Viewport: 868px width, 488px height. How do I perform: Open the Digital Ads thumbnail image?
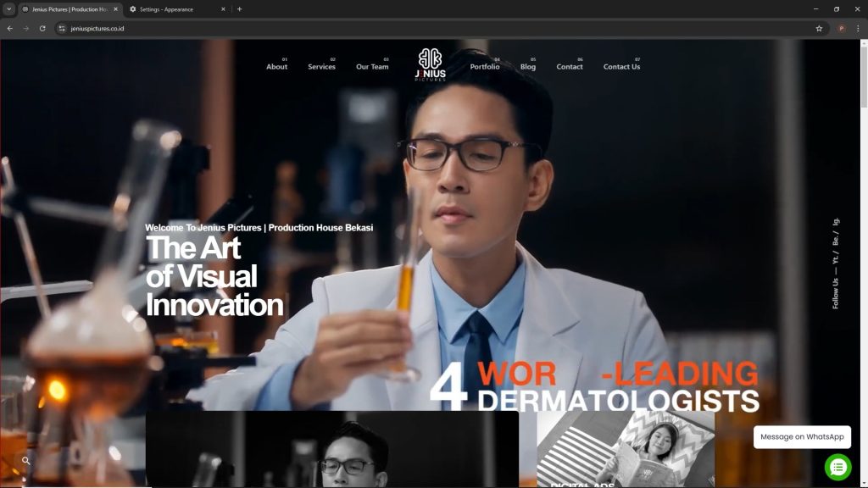(x=626, y=449)
